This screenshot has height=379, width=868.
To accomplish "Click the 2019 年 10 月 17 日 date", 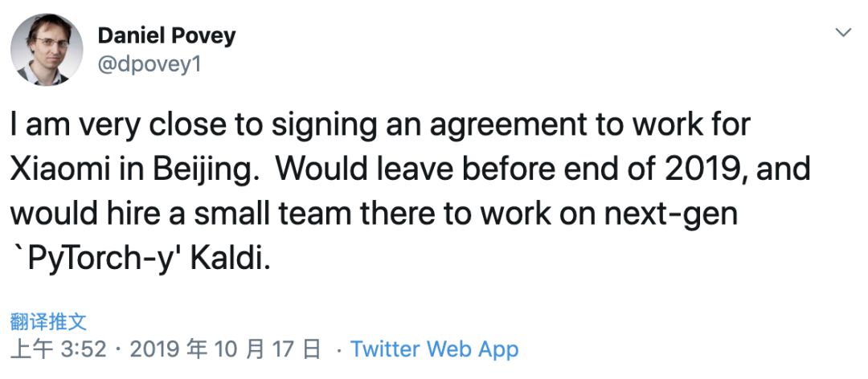I will 225,349.
